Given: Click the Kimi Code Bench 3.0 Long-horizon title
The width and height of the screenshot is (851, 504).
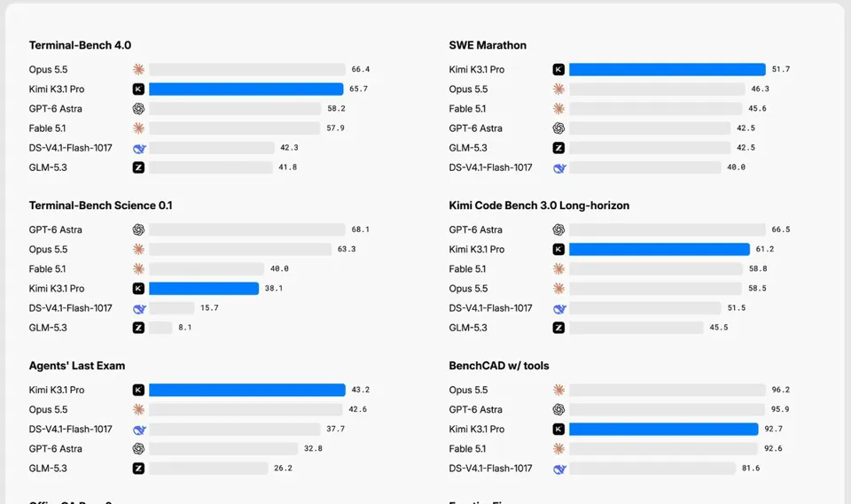Looking at the screenshot, I should (x=539, y=205).
